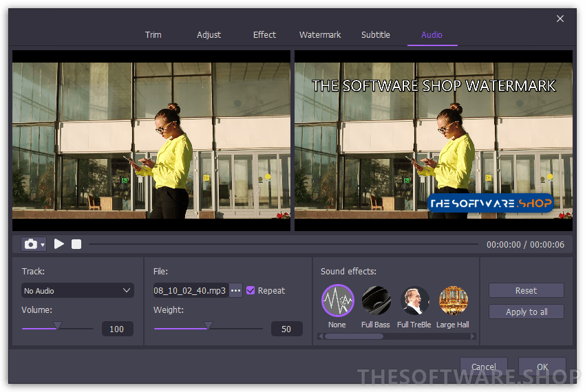Click the watermarked output preview pane
The height and width of the screenshot is (392, 585).
point(434,140)
